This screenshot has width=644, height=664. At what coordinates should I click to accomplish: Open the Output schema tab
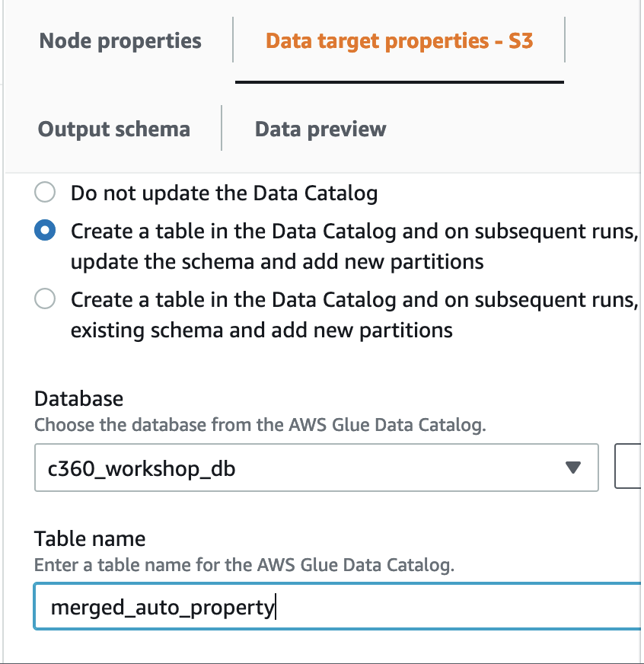(114, 129)
